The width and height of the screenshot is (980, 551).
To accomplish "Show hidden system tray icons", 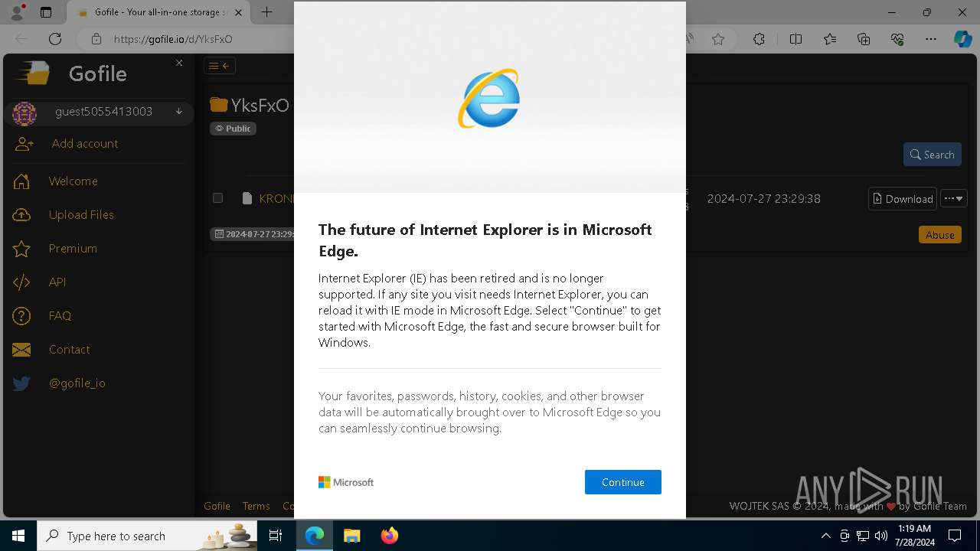I will pos(825,536).
